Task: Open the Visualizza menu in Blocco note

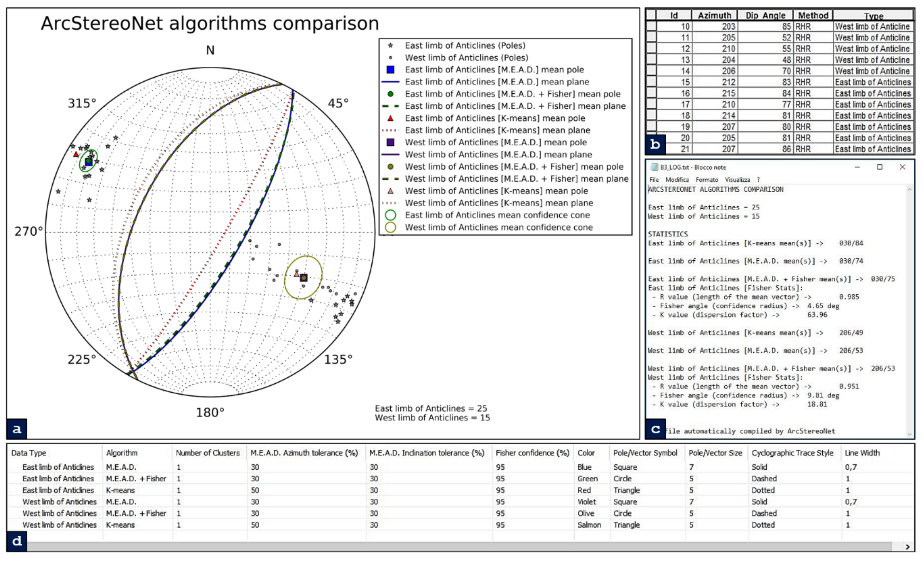Action: (737, 180)
